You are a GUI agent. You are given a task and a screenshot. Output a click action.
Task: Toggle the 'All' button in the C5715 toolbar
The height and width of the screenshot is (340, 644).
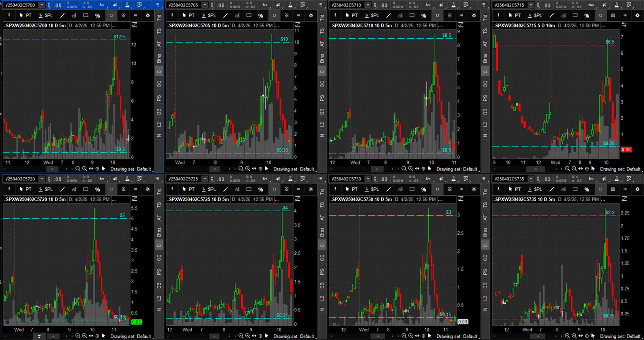pos(625,16)
